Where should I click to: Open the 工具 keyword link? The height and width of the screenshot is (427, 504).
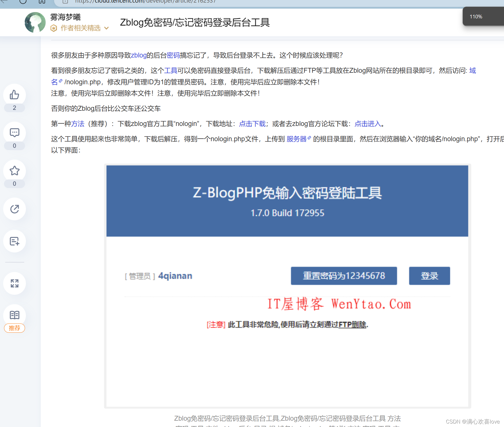tap(171, 70)
